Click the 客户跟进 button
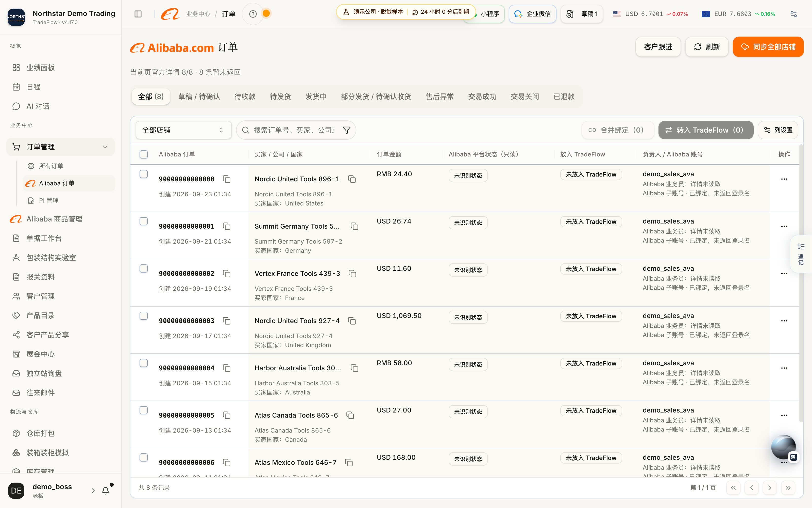This screenshot has width=812, height=508. coord(658,47)
